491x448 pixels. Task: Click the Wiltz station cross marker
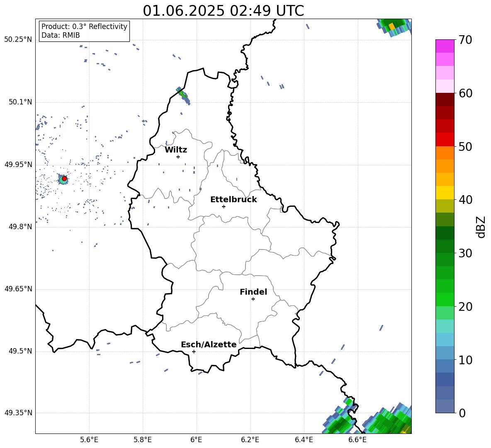click(x=178, y=157)
